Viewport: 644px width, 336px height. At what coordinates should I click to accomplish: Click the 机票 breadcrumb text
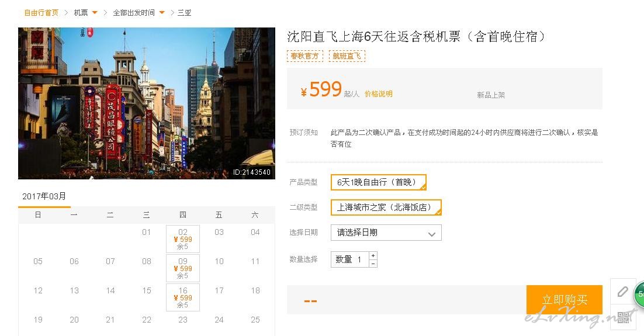click(x=81, y=13)
